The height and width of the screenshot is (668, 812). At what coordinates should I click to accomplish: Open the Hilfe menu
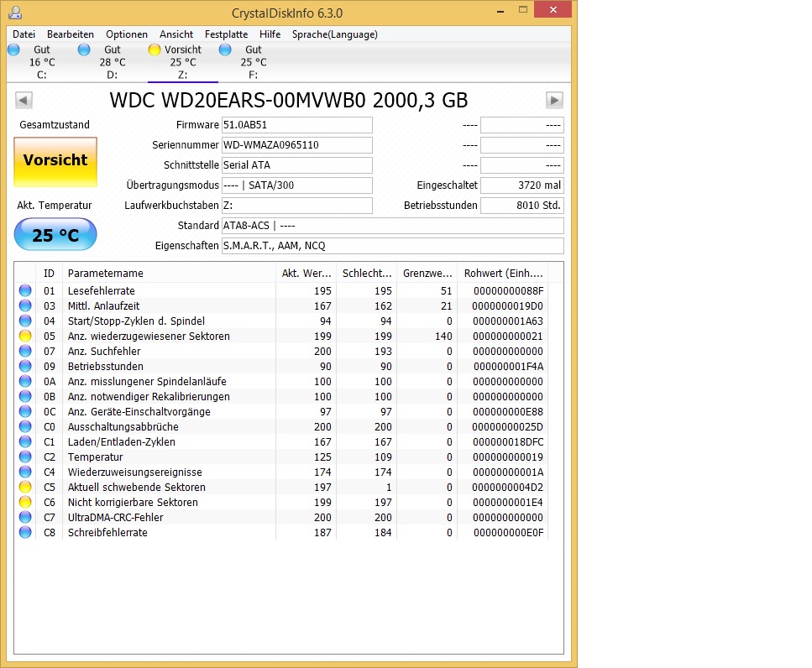pyautogui.click(x=270, y=34)
